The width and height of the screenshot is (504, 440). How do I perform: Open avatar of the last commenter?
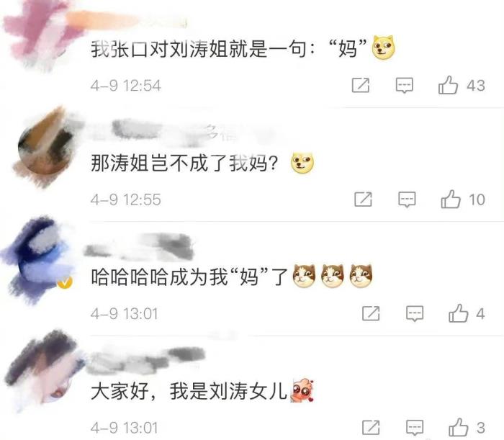[43, 369]
